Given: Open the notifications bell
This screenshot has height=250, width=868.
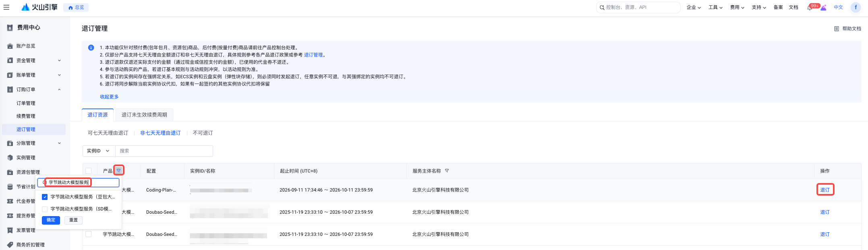Looking at the screenshot, I should pyautogui.click(x=810, y=8).
